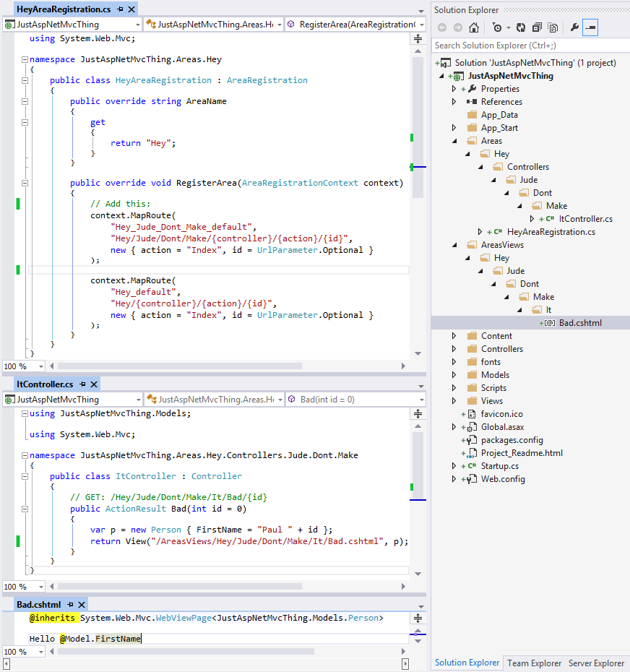This screenshot has width=630, height=672.
Task: Toggle the Preview Selected Items button
Action: tap(590, 28)
